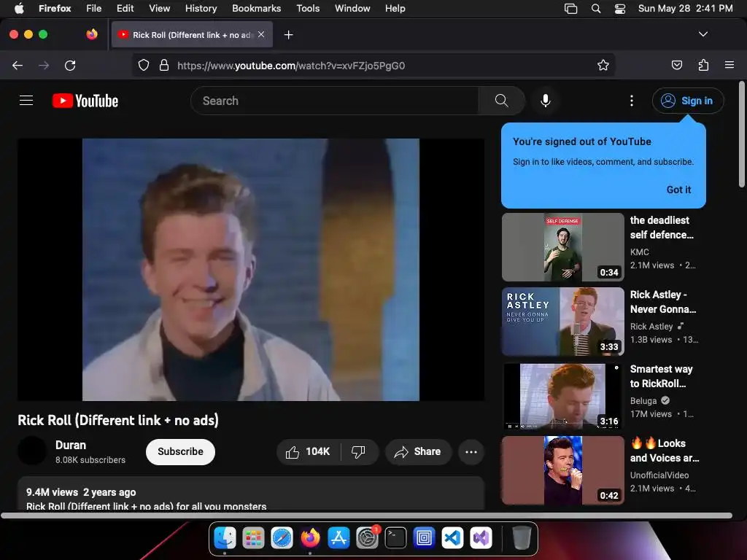Screen dimensions: 747x560
Task: Open a new tab with plus button
Action: [288, 35]
